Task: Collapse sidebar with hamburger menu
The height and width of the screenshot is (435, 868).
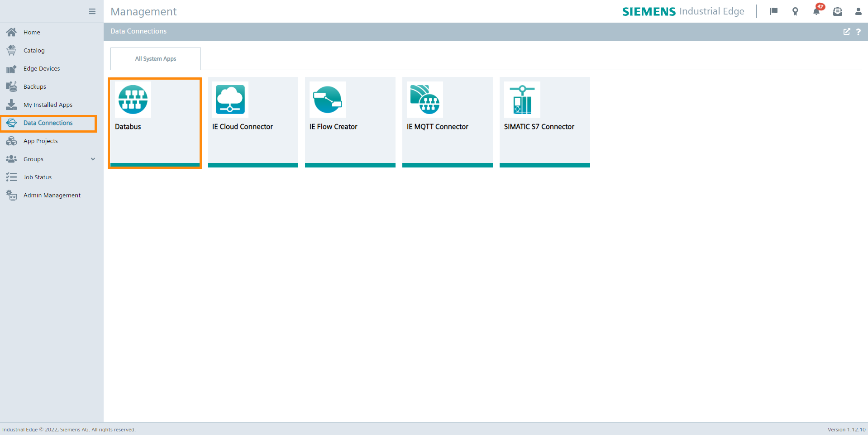Action: [92, 11]
